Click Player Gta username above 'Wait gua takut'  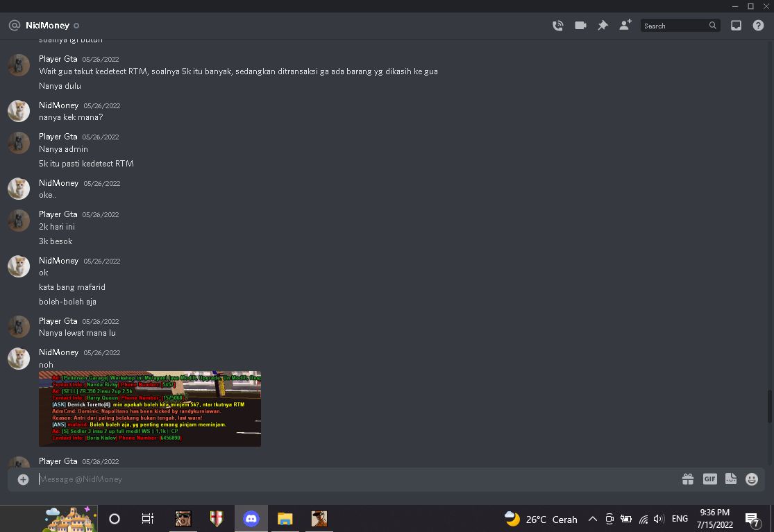point(58,59)
